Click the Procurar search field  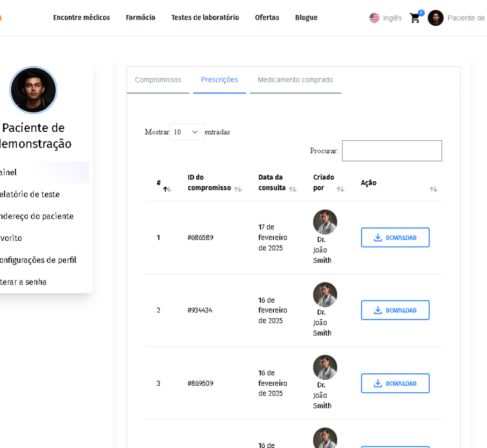392,151
